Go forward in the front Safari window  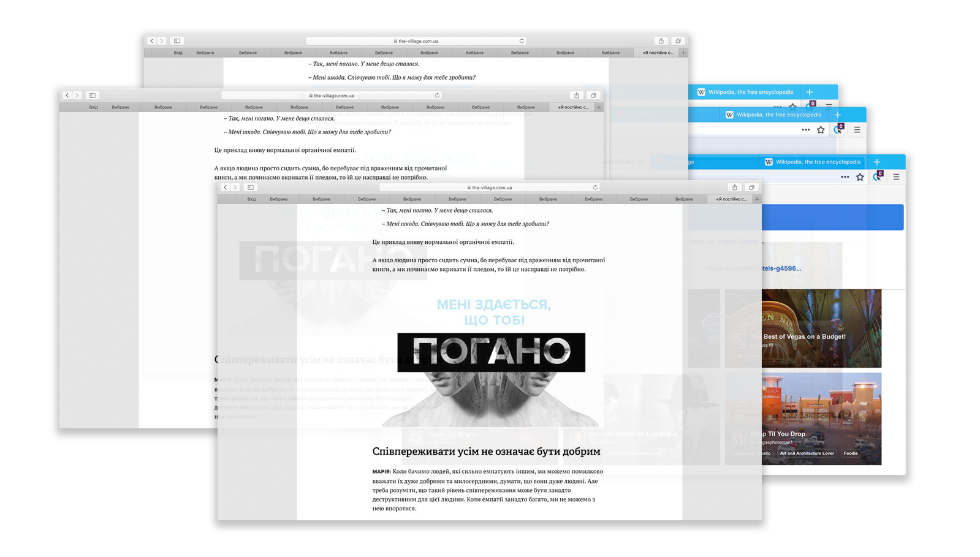pyautogui.click(x=235, y=188)
